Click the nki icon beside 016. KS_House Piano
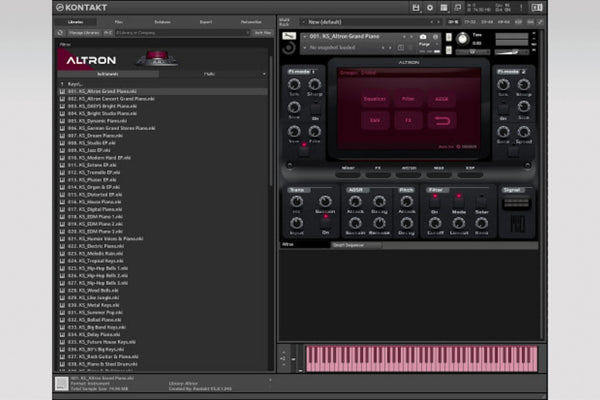Image resolution: width=600 pixels, height=400 pixels. pyautogui.click(x=62, y=202)
